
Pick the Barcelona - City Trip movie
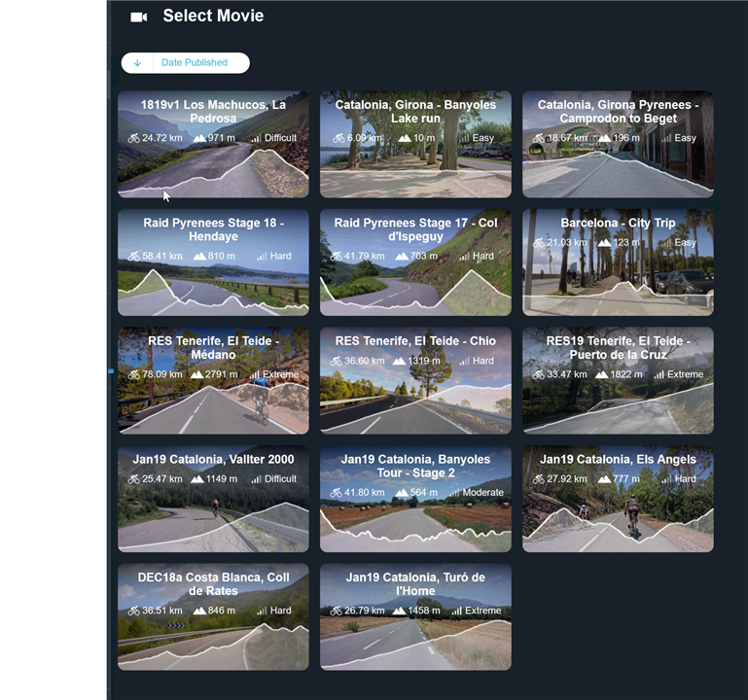tap(618, 262)
